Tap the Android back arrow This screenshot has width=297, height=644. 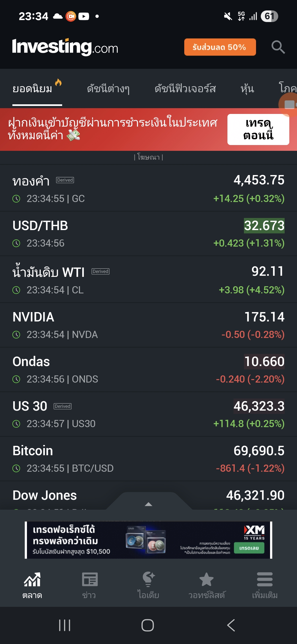(x=231, y=625)
